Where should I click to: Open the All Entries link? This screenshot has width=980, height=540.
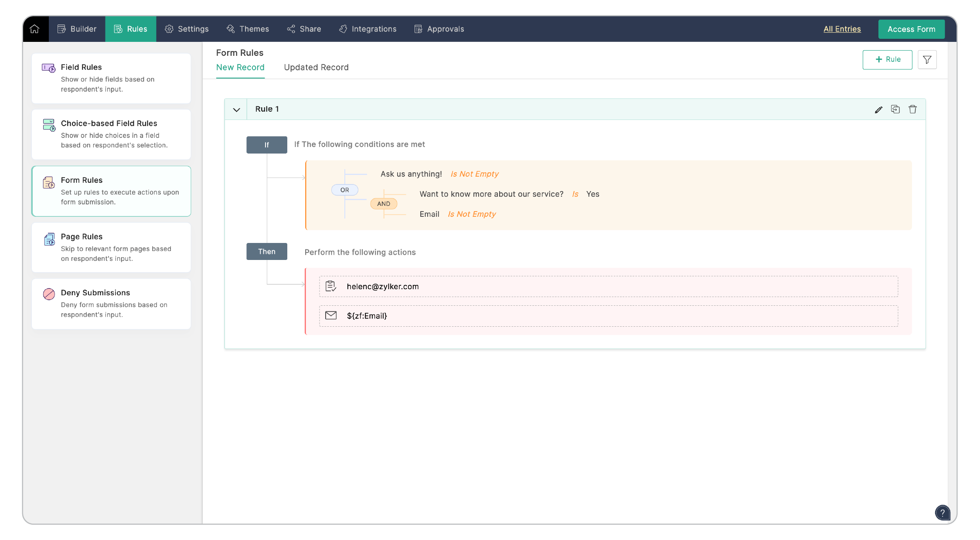tap(842, 29)
